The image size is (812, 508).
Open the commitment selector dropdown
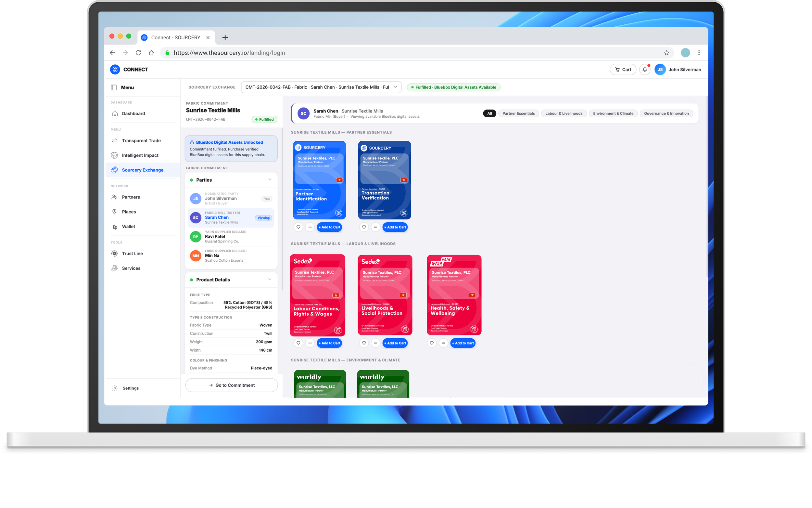point(321,87)
